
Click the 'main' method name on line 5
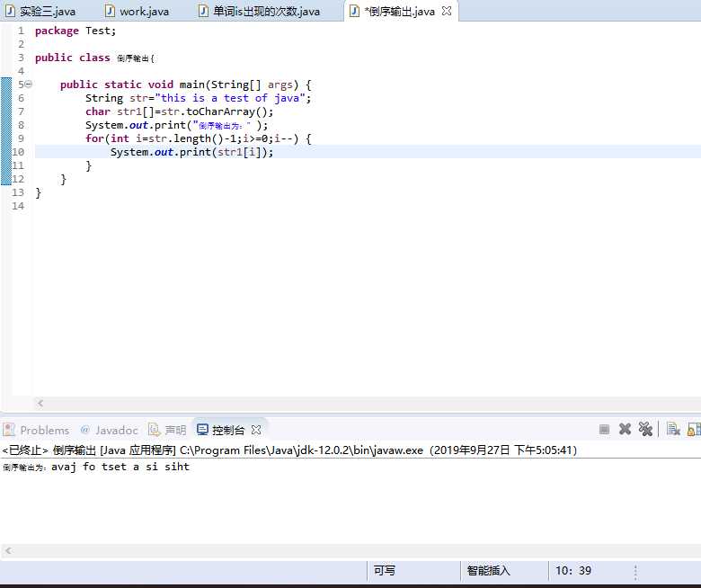(191, 85)
